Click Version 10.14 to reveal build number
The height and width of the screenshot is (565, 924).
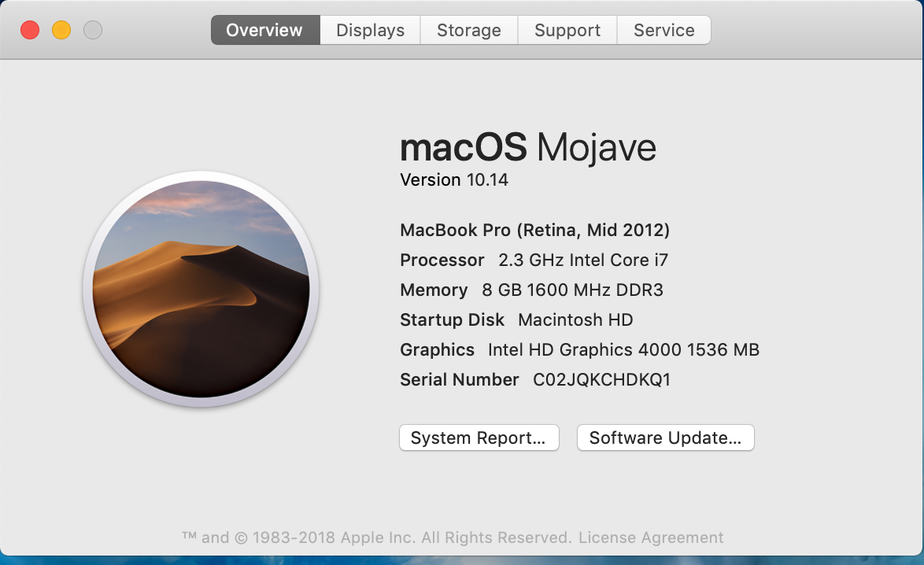coord(454,180)
